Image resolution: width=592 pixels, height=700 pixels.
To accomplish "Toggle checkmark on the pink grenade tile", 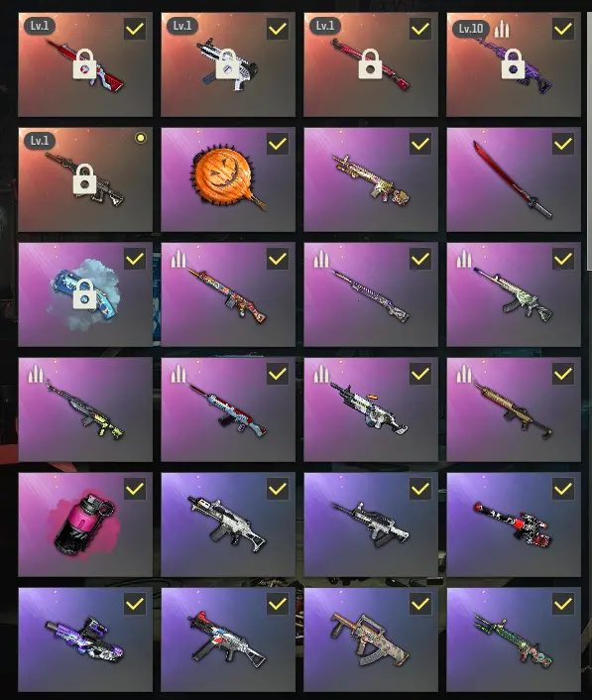I will pyautogui.click(x=135, y=489).
